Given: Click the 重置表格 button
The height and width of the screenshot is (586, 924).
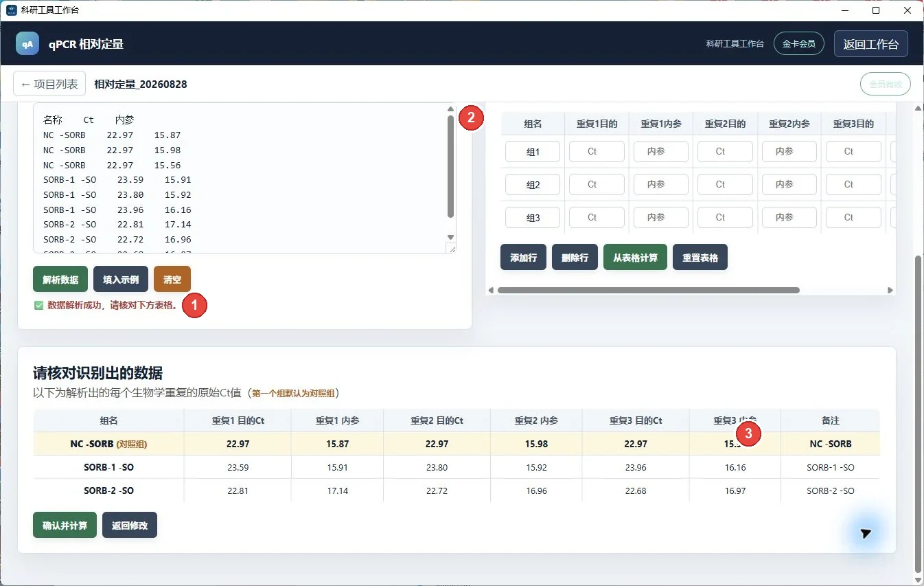Looking at the screenshot, I should [x=700, y=258].
